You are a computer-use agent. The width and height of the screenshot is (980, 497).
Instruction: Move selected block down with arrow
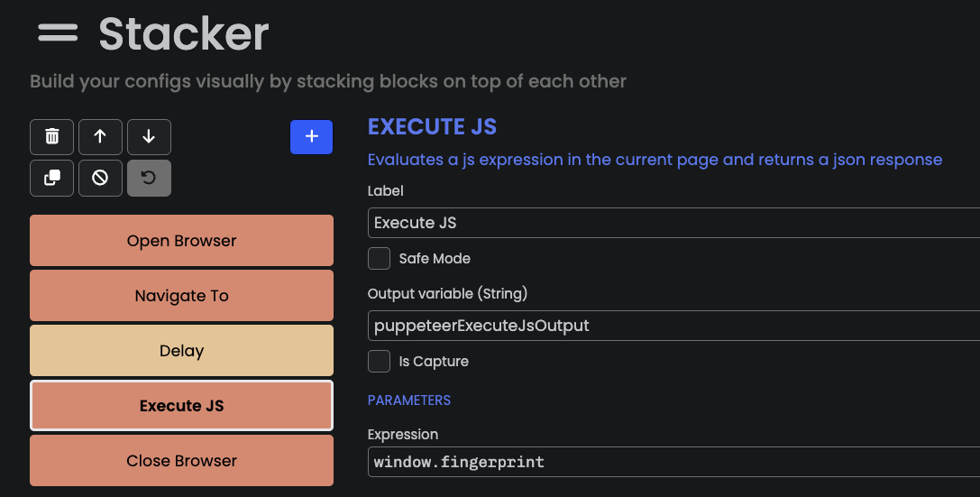click(x=149, y=137)
